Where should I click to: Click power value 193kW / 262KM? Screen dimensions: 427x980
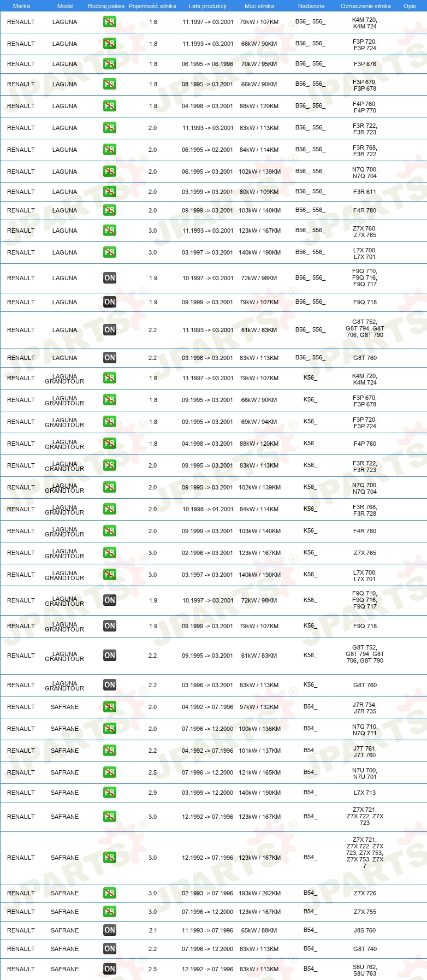(x=259, y=893)
